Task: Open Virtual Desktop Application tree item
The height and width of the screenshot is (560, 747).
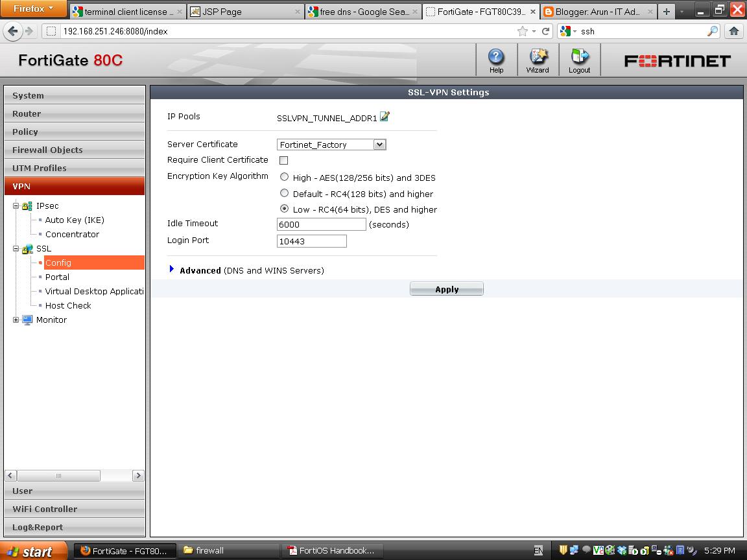Action: coord(94,292)
